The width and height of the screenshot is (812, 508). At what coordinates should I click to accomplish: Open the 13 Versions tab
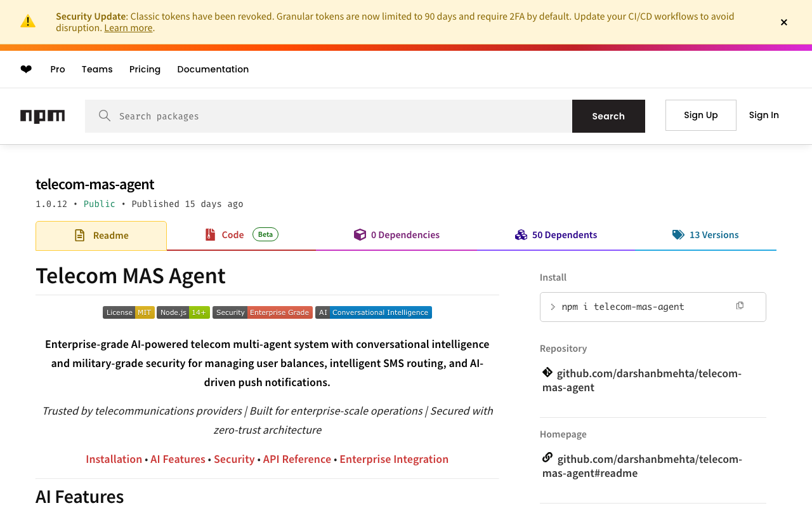(x=705, y=235)
